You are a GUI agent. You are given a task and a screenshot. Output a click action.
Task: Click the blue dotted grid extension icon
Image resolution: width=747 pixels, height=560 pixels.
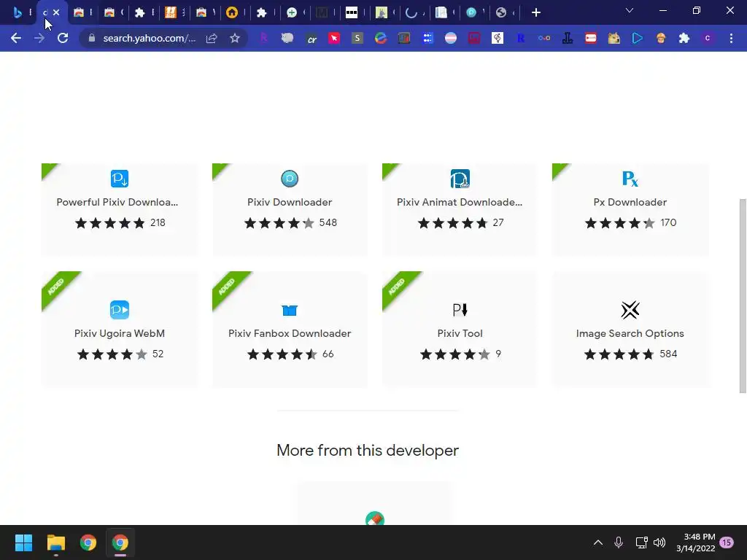(x=427, y=38)
